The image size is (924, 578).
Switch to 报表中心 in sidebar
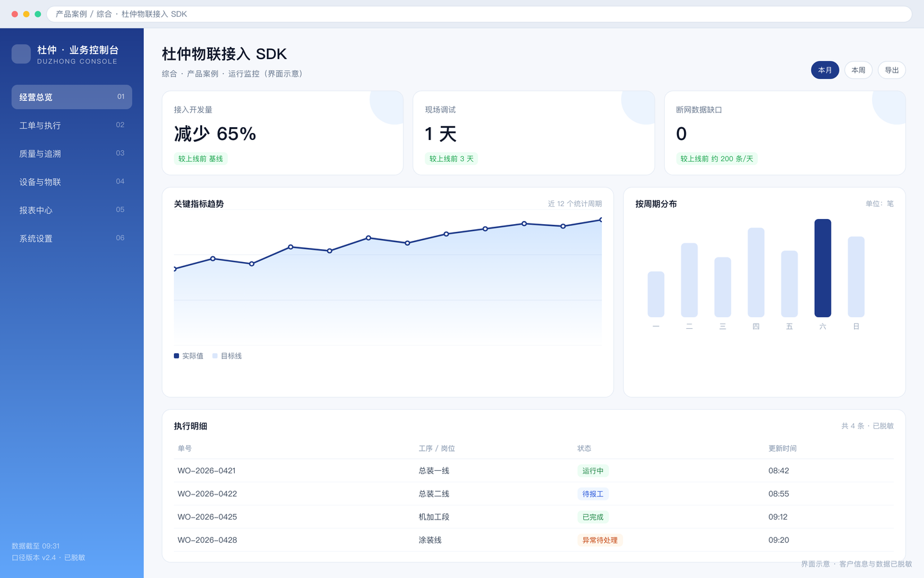[x=72, y=210]
